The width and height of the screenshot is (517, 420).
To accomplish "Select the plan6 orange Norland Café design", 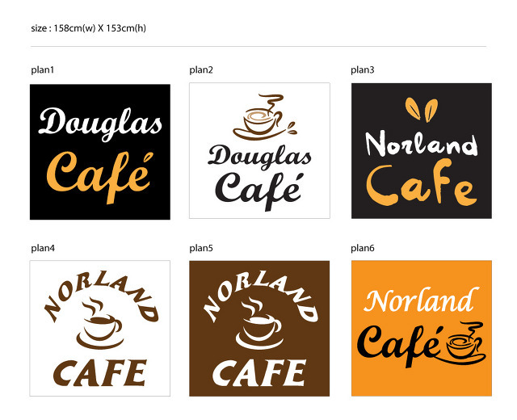I will (x=422, y=328).
